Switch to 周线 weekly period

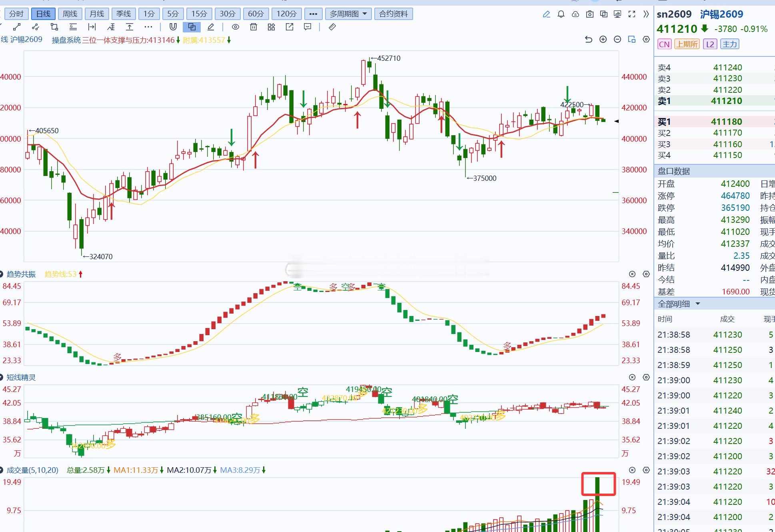pos(70,14)
